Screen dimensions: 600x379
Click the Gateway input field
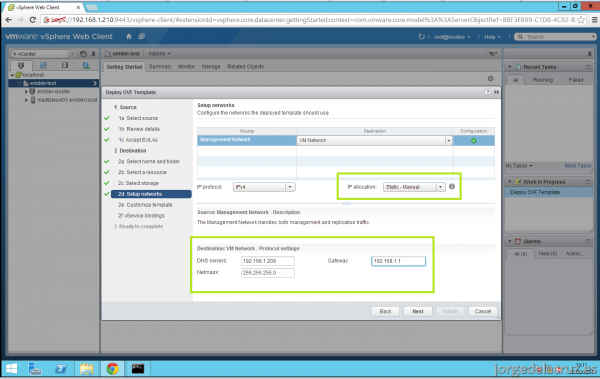coord(398,261)
